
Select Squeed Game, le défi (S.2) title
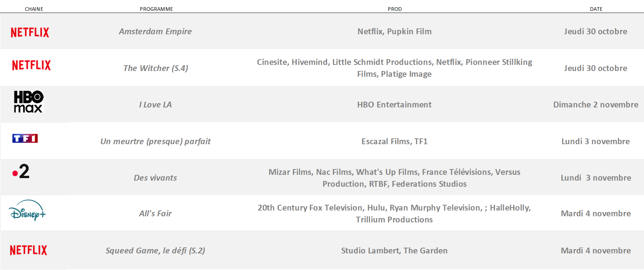tap(155, 251)
